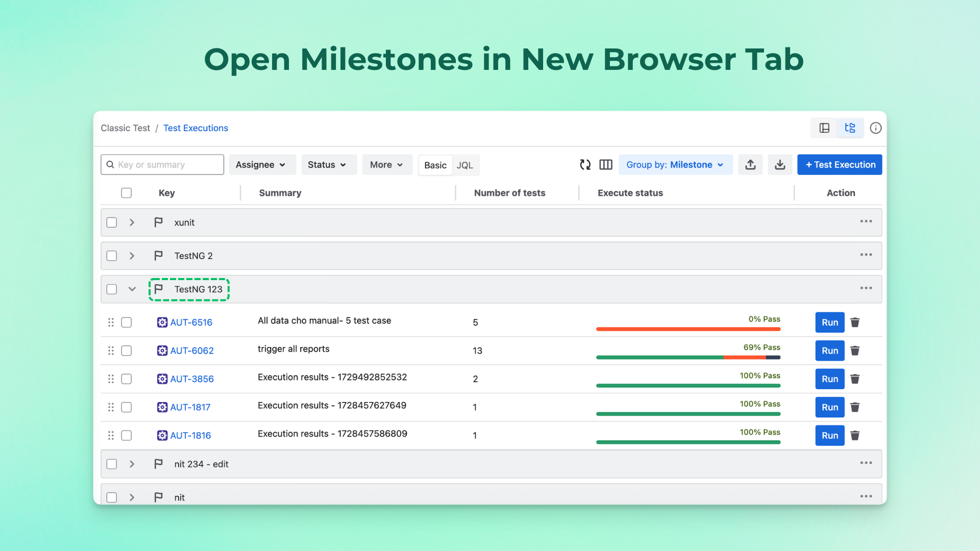Click the export download icon

(x=779, y=164)
